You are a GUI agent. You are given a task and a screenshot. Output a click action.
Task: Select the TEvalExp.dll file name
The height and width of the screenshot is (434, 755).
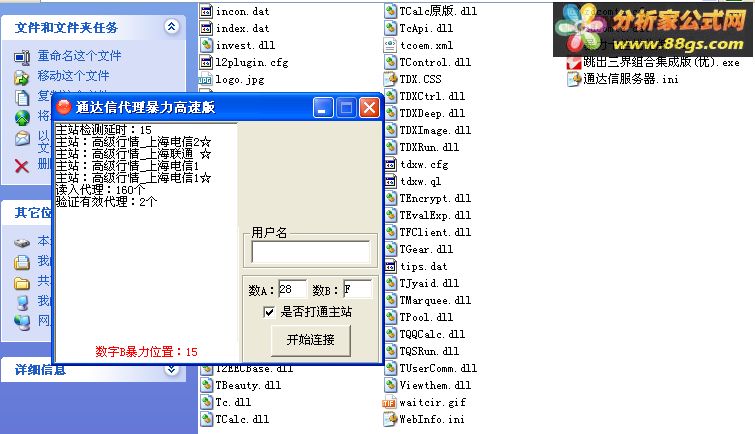(x=435, y=215)
